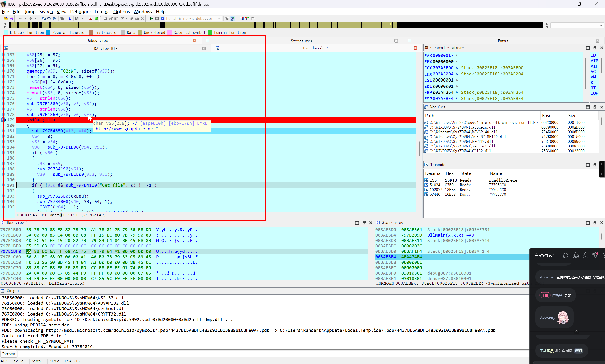Click the green circle toolbar icon
This screenshot has width=605, height=364.
[96, 18]
